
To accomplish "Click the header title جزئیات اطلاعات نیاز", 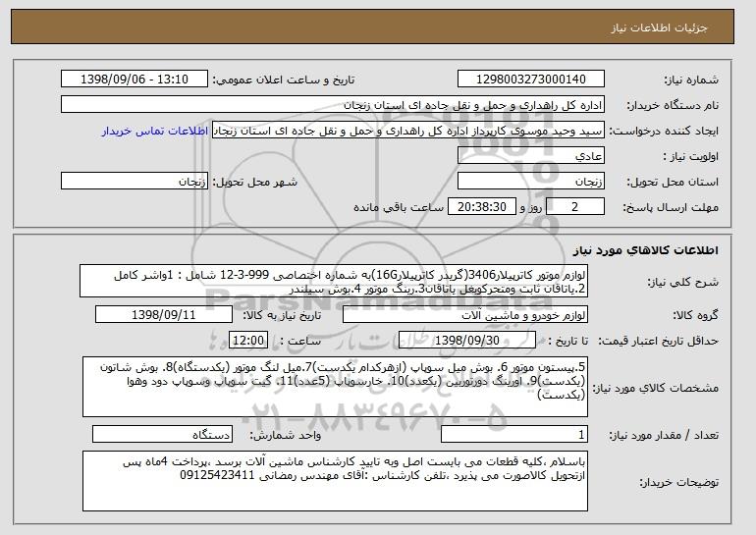I will pyautogui.click(x=659, y=27).
